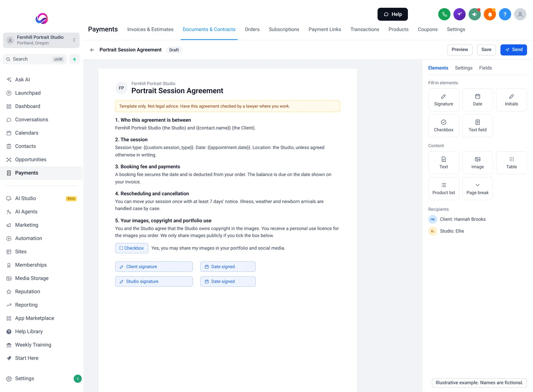Add an Initials fill-in element
The height and width of the screenshot is (392, 533).
coord(512,100)
